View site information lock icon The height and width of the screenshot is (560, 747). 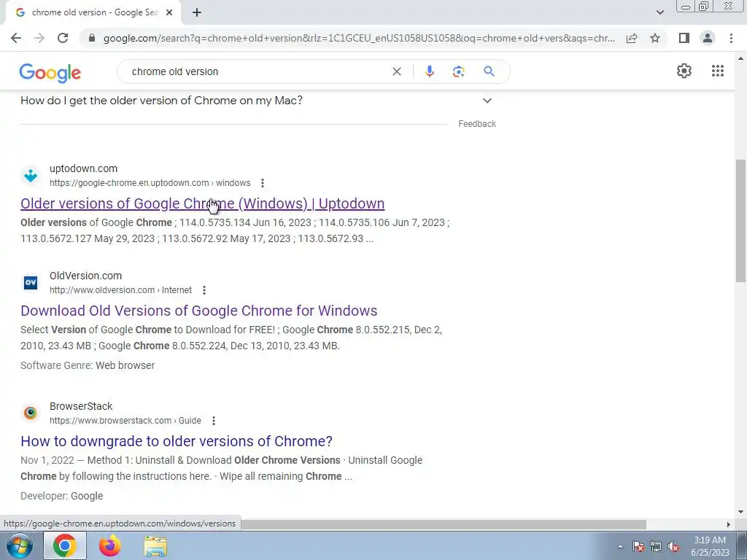click(92, 38)
